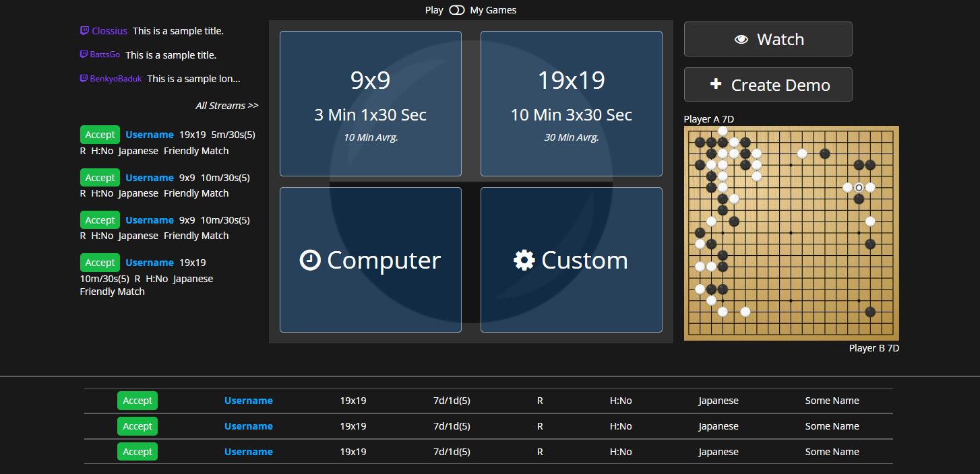The height and width of the screenshot is (474, 980).
Task: Click the plus icon in Create Demo
Action: click(x=716, y=85)
